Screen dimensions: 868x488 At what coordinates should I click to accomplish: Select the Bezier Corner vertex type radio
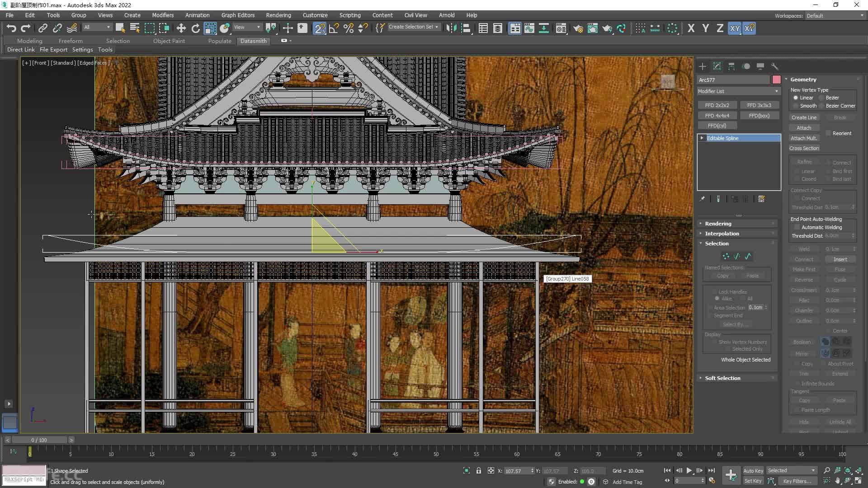821,106
